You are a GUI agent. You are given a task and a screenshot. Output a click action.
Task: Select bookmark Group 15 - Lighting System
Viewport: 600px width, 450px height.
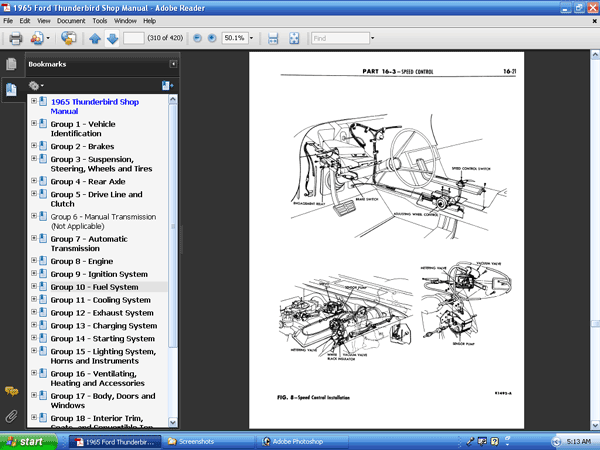(103, 356)
